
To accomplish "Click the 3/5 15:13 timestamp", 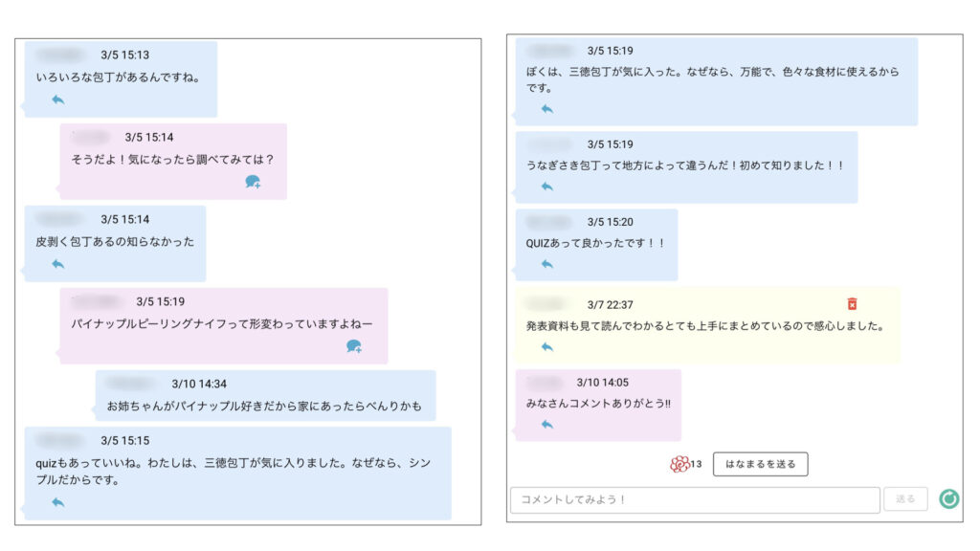I will click(x=124, y=55).
